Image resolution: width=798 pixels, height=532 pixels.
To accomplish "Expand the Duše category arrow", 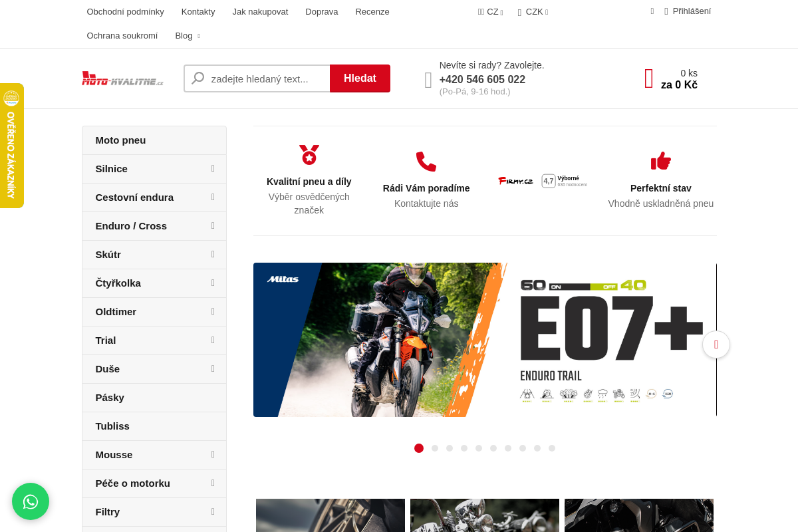I will coord(213,369).
